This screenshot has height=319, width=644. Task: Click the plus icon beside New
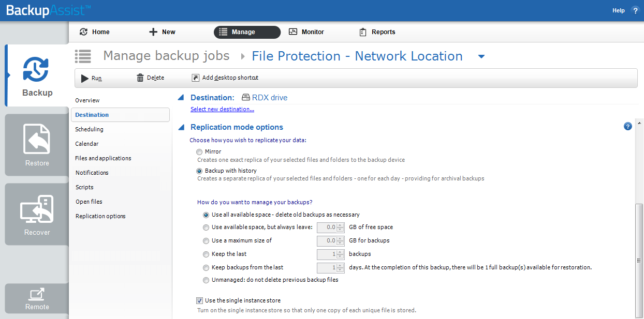click(153, 32)
